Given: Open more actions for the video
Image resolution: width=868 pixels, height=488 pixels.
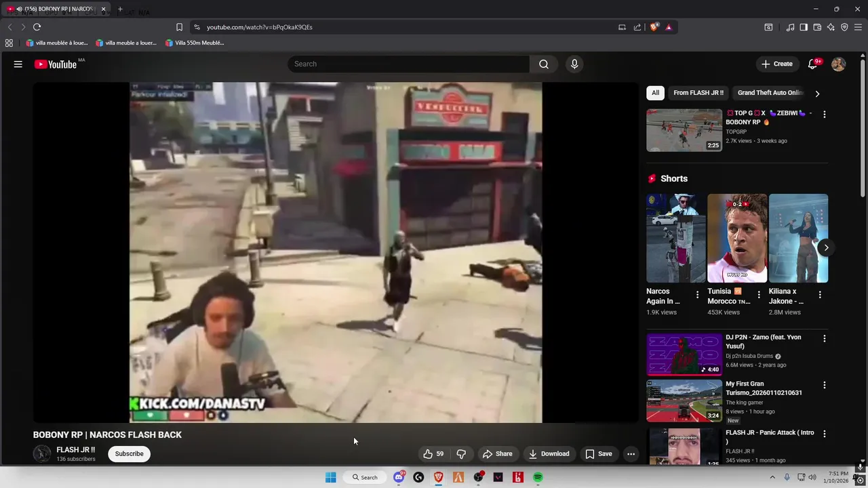Looking at the screenshot, I should click(631, 454).
